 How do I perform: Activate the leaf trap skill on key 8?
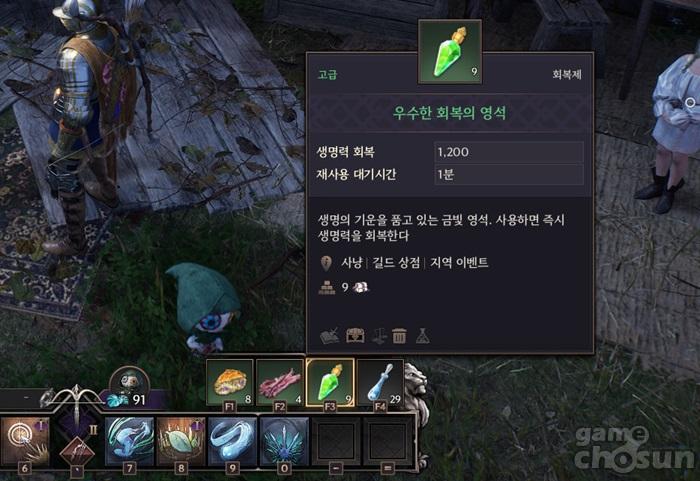(x=181, y=441)
